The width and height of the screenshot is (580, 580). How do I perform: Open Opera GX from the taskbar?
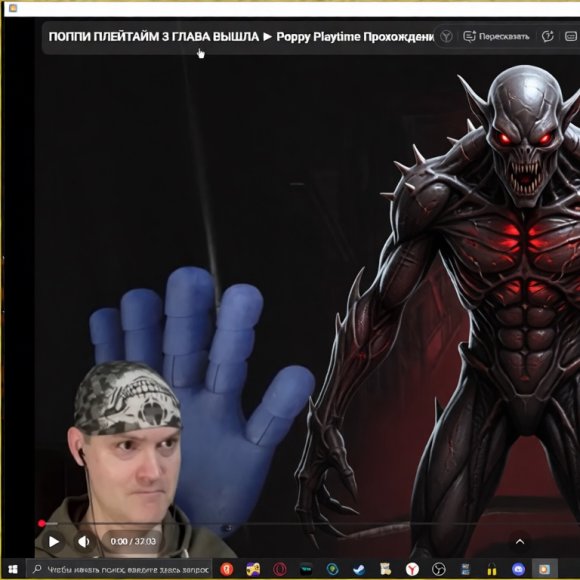(x=280, y=569)
